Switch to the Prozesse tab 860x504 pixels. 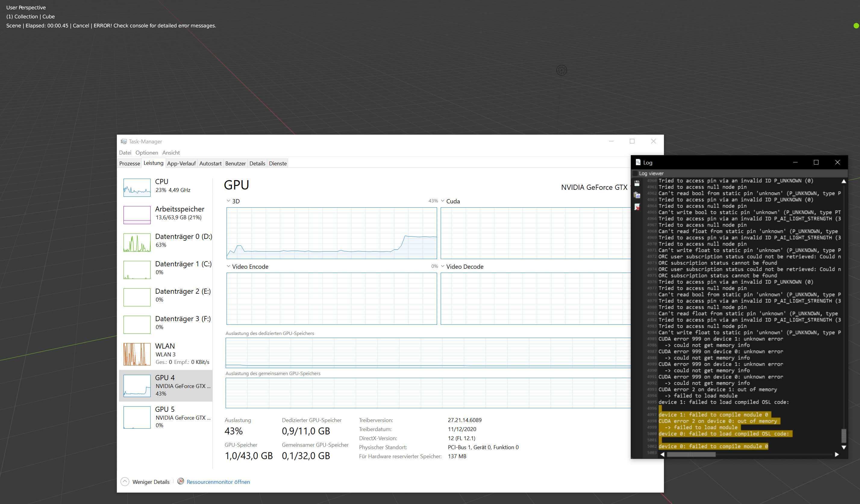pos(129,164)
